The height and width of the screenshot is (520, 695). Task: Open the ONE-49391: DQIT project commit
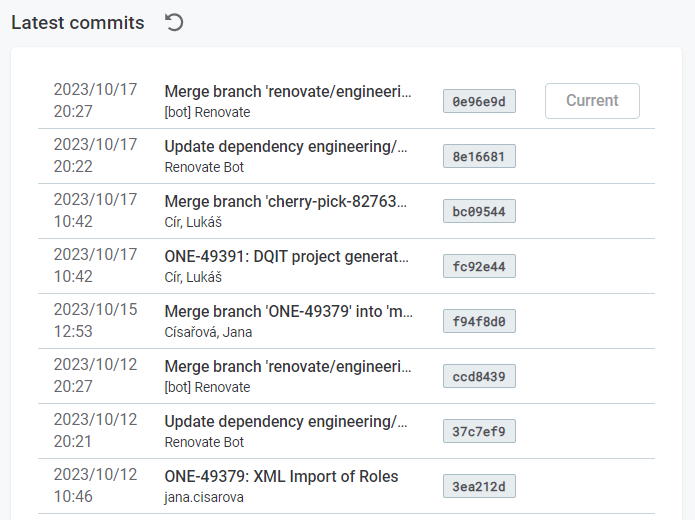[x=287, y=256]
